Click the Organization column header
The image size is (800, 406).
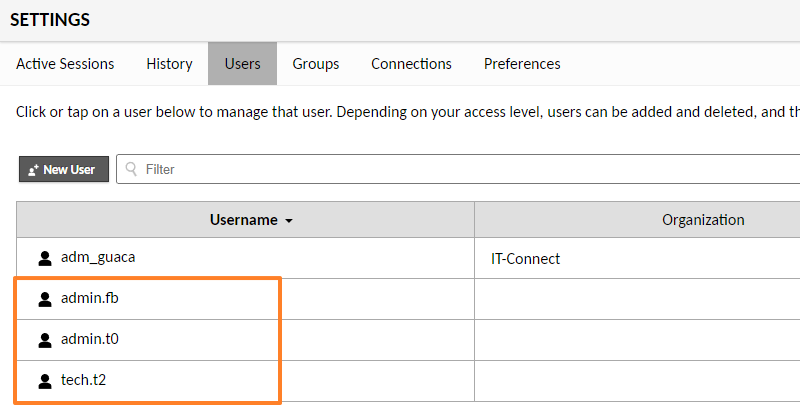coord(703,220)
